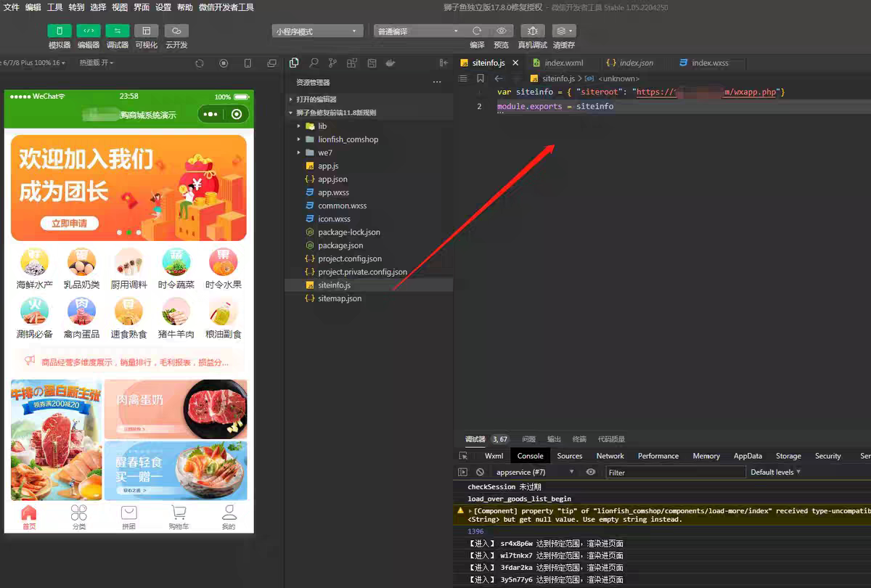871x588 pixels.
Task: Open the 微信开发者工具 menu
Action: click(x=226, y=7)
